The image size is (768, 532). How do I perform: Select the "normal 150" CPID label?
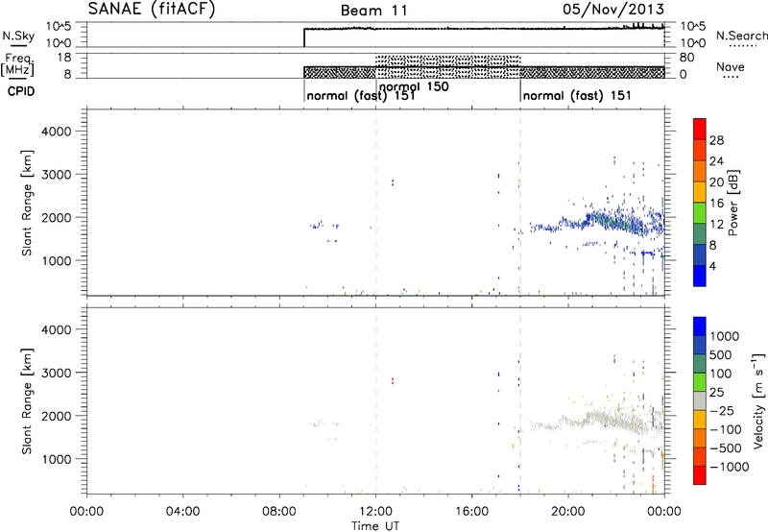[414, 86]
